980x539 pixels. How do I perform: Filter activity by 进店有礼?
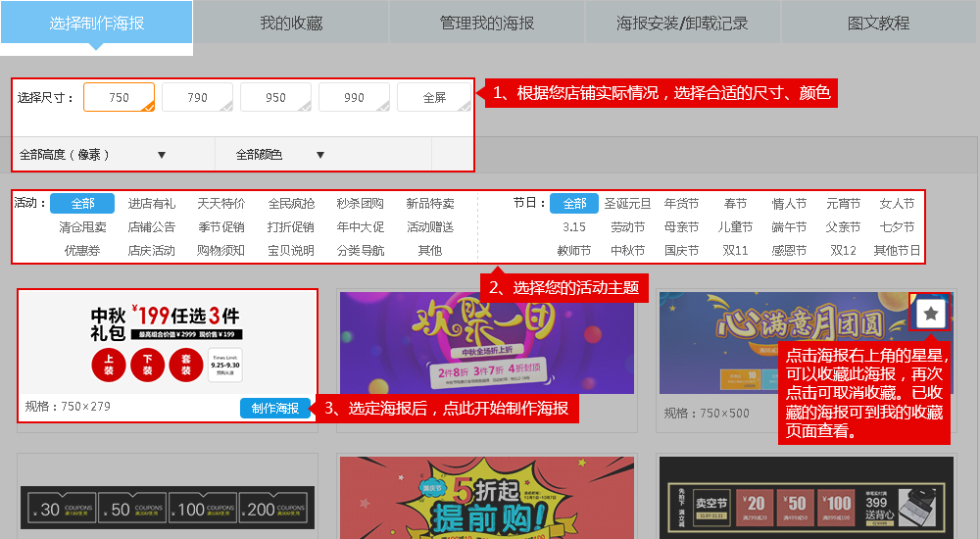coord(152,203)
